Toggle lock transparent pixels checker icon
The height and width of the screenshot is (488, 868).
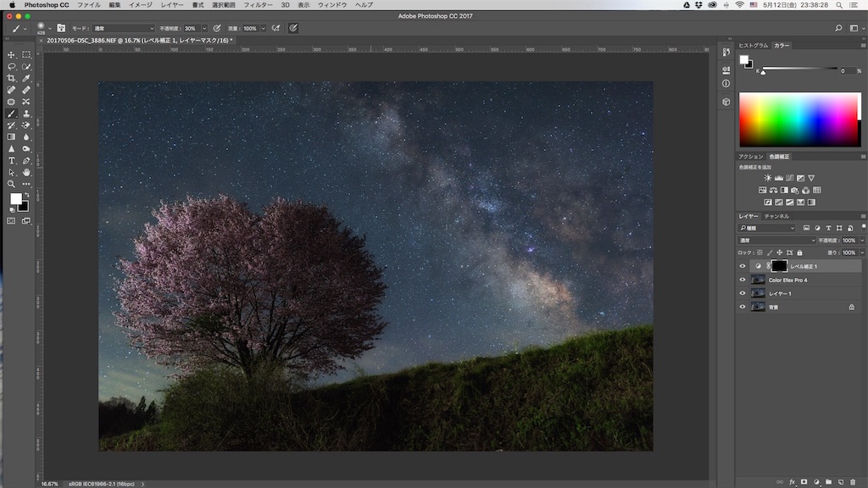(759, 252)
